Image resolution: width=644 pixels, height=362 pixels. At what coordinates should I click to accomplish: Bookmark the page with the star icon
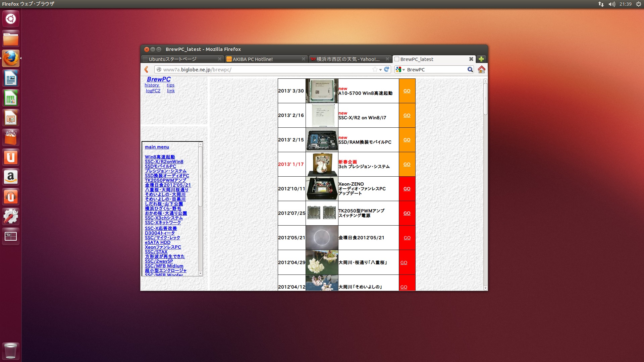point(375,69)
